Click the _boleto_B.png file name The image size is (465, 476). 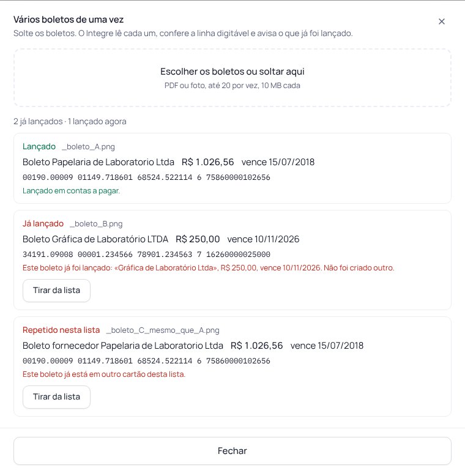[96, 224]
